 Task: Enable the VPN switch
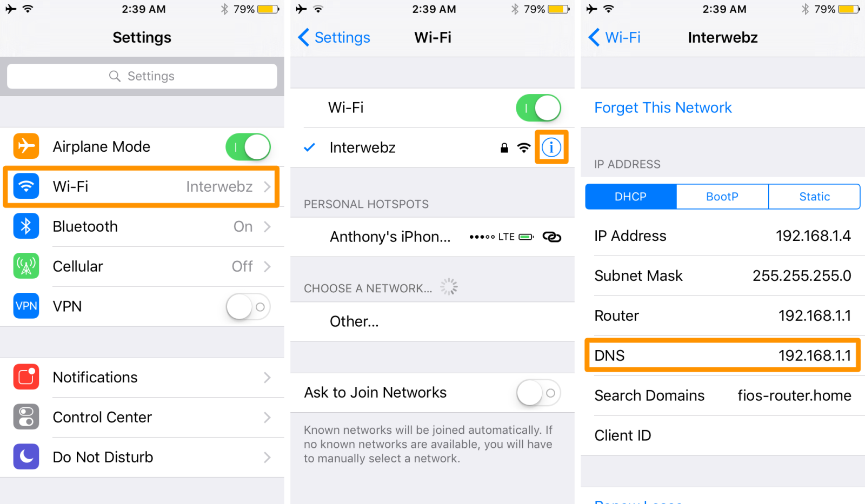(x=248, y=306)
